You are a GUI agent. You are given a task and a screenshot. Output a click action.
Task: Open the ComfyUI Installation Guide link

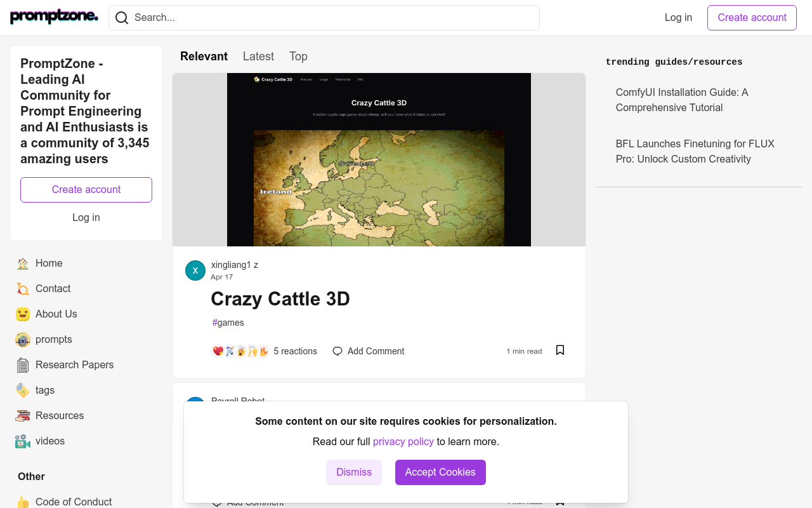[682, 100]
